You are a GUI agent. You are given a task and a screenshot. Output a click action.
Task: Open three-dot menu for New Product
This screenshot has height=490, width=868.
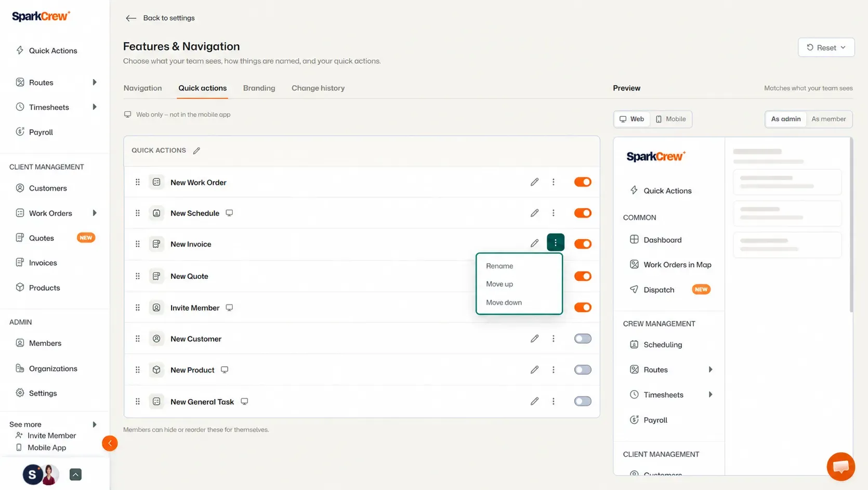(553, 370)
